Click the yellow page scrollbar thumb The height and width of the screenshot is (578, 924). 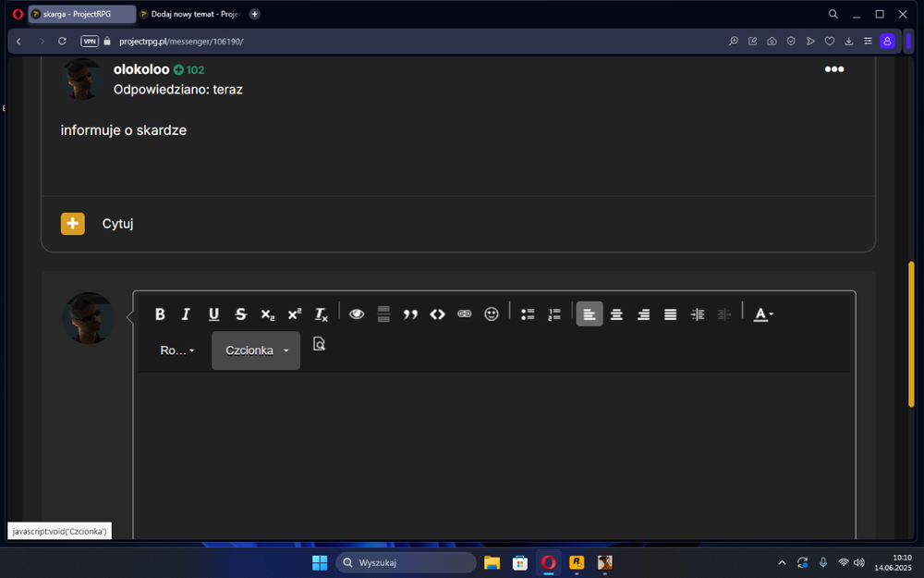(911, 334)
